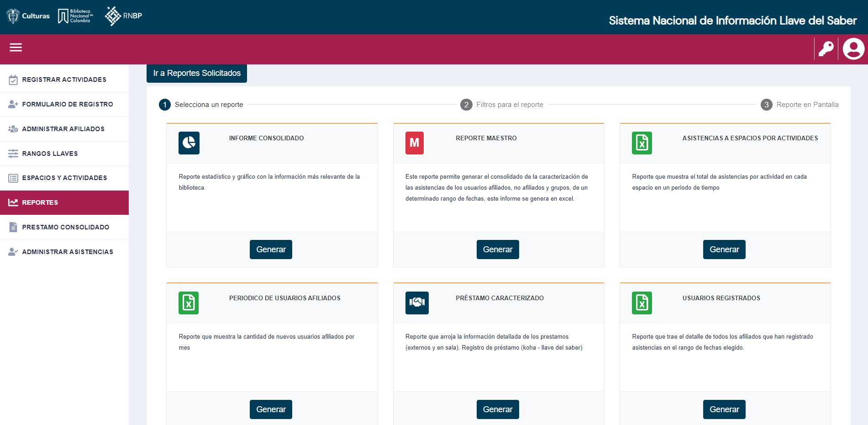Viewport: 868px width, 425px height.
Task: Click description 'Reporte estadístico y gráfico'
Action: 269,182
